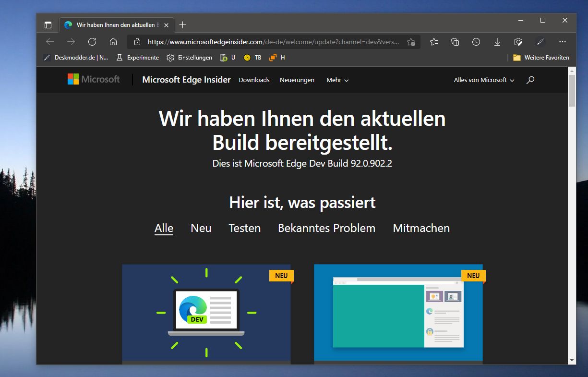Screen dimensions: 588x377
Task: Open Microsoft Edge Insider home link
Action: (x=186, y=80)
